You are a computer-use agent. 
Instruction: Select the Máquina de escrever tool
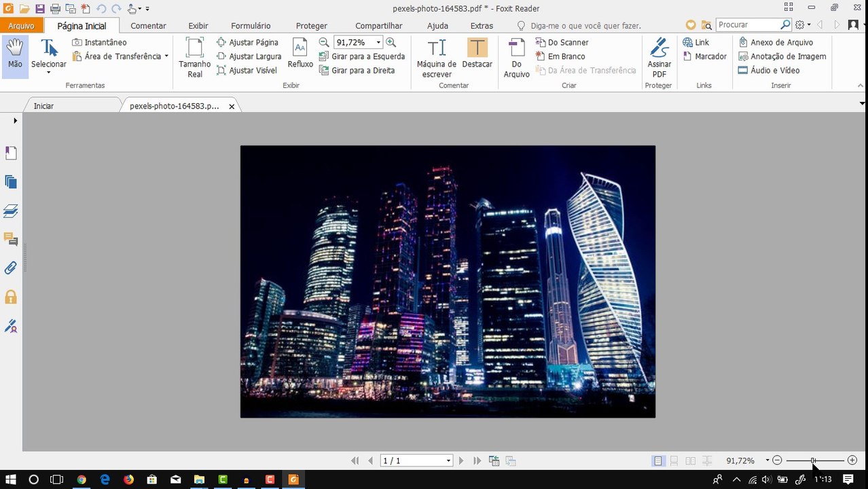(x=437, y=58)
